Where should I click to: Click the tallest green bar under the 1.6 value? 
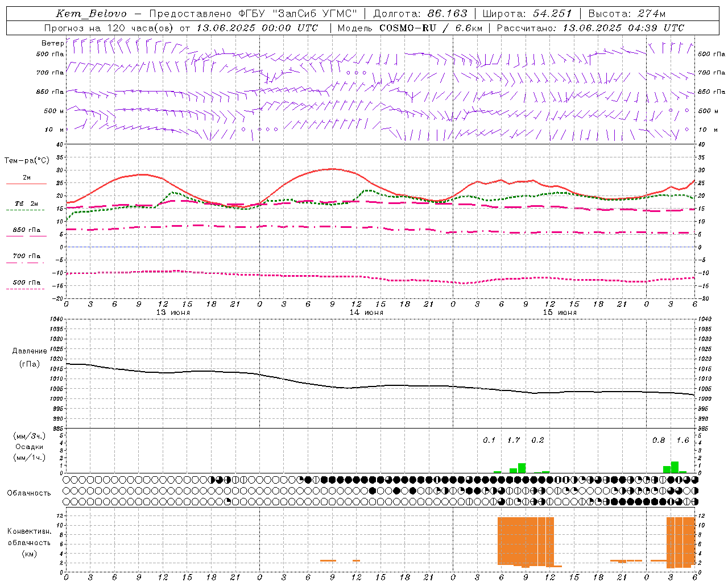(675, 467)
